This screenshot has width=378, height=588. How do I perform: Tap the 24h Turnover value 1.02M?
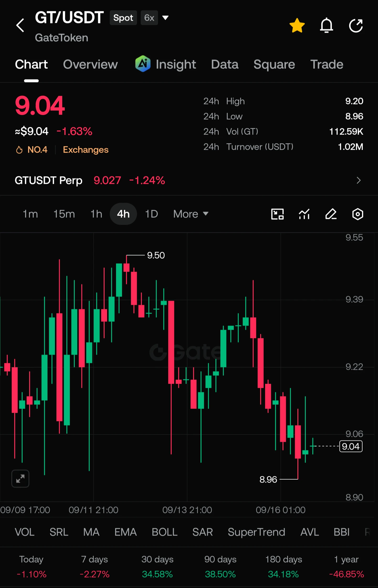(350, 147)
